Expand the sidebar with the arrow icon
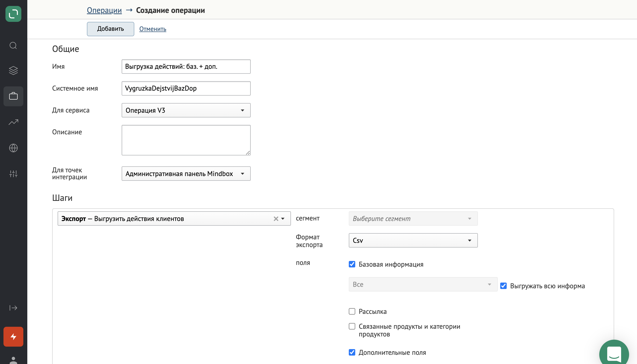Screen dimensions: 637x364 pos(13,308)
